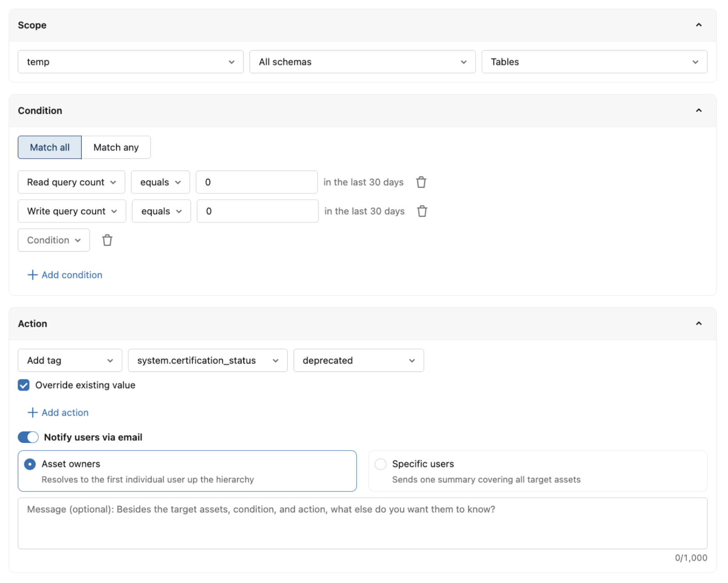This screenshot has width=728, height=583.
Task: Click 'in the last 30 days' beside Read query
Action: [364, 182]
